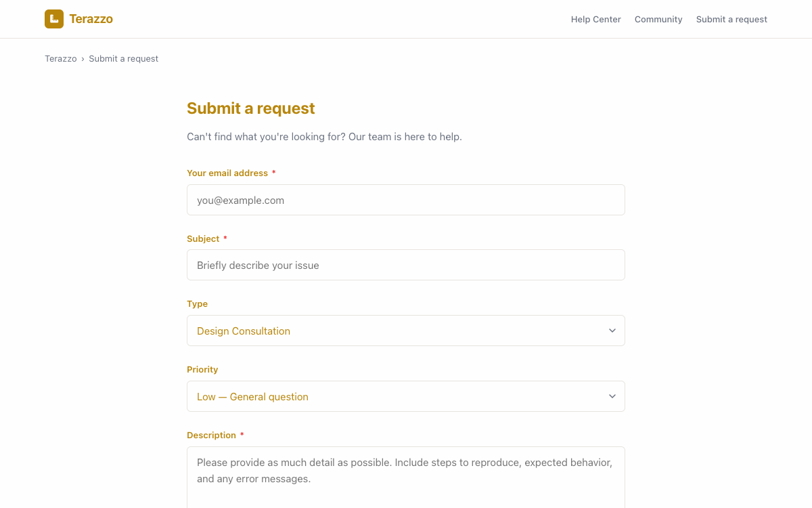Click the Terazzo breadcrumb link
Viewport: 812px width, 508px height.
61,59
